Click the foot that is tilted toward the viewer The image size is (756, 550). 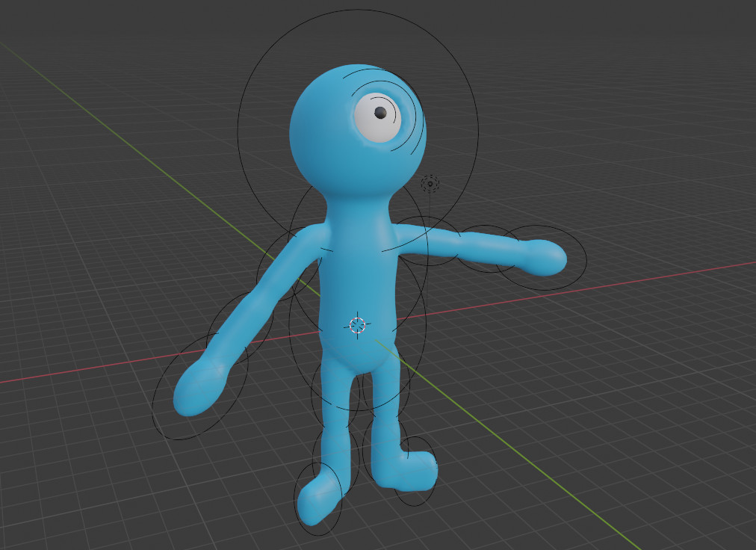click(317, 499)
